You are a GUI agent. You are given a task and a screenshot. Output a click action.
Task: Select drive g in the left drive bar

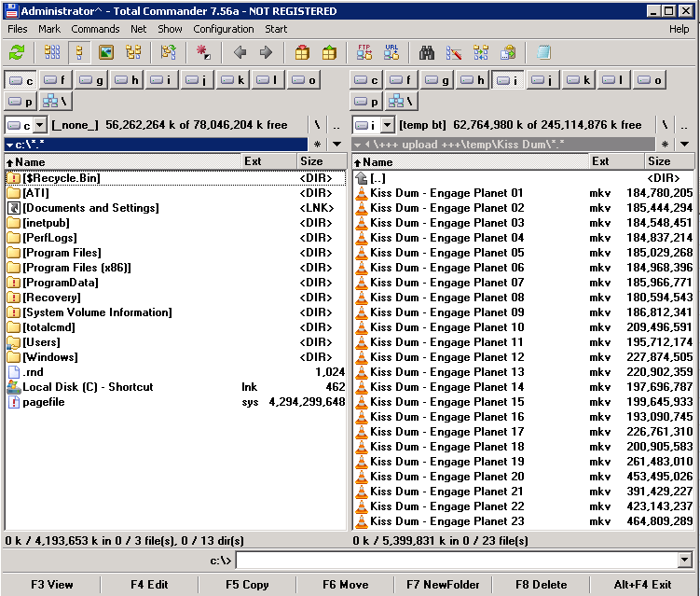pos(91,80)
